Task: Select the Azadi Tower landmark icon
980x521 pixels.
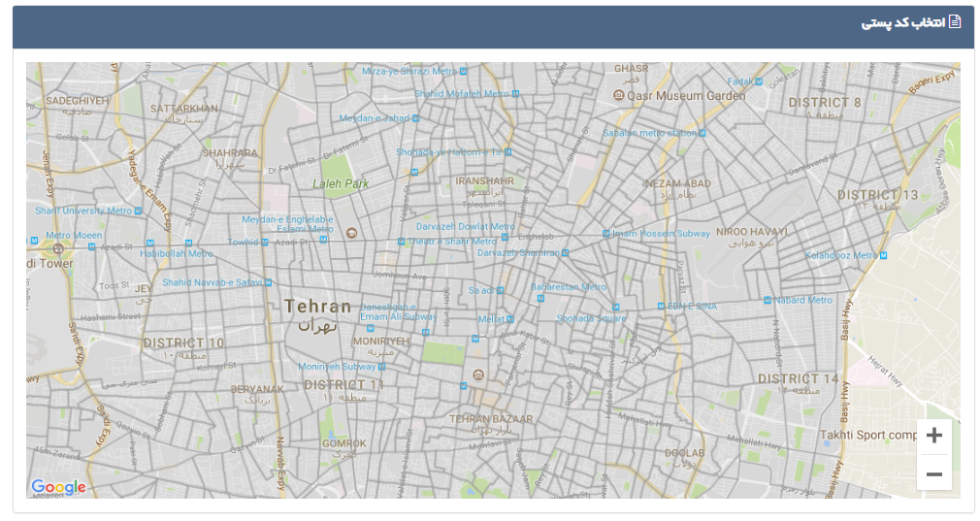Action: click(57, 248)
